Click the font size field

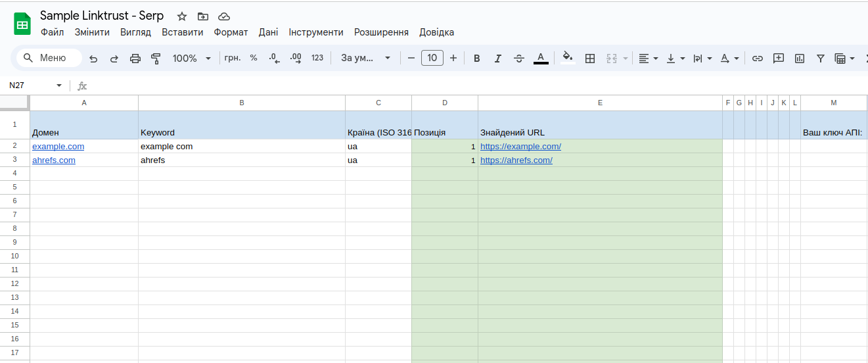click(x=432, y=58)
